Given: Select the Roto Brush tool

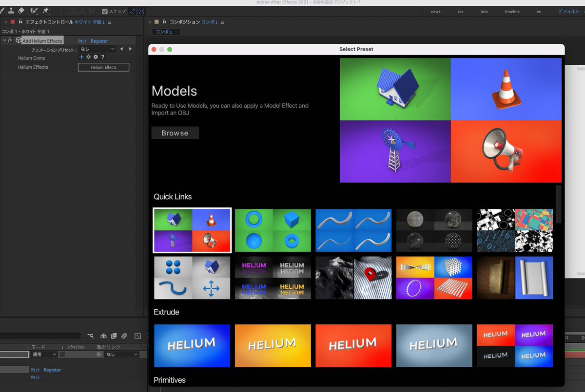Looking at the screenshot, I should click(x=33, y=10).
